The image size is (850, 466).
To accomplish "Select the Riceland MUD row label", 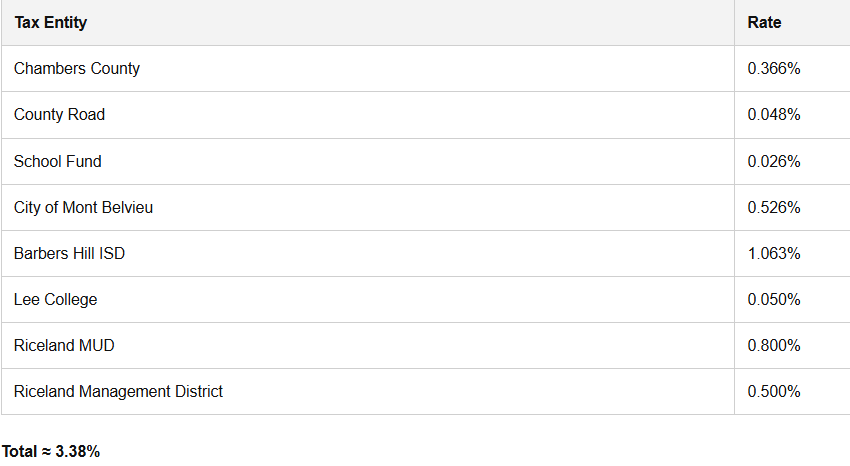I will (x=64, y=345).
